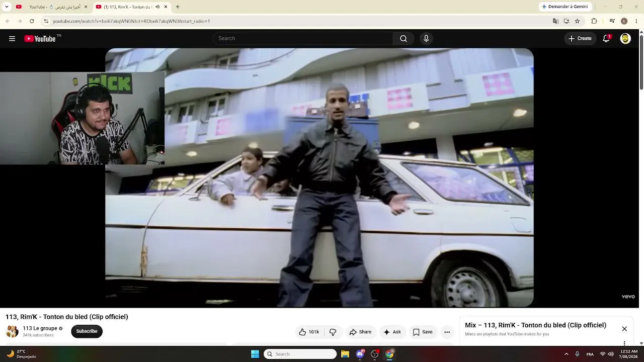Open Mix – 113, Rim'K playlist title
Viewport: 644px width, 362px height.
click(x=535, y=325)
